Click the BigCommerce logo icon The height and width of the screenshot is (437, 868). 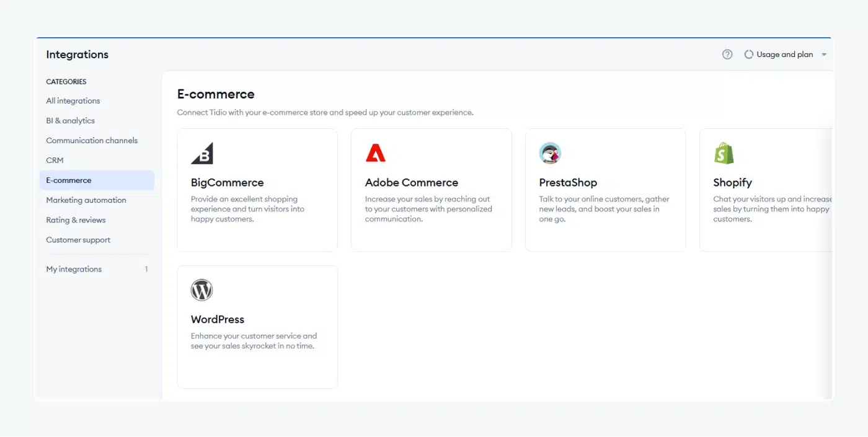coord(202,153)
